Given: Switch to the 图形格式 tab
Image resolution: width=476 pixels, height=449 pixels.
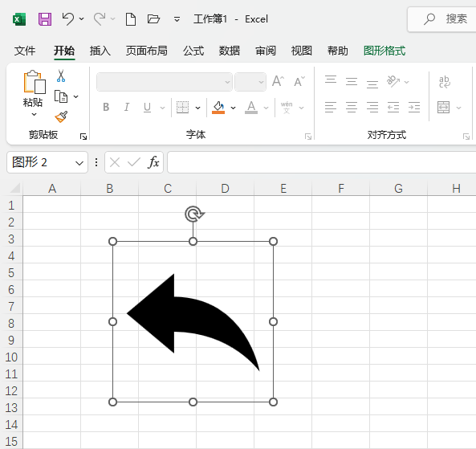Looking at the screenshot, I should (384, 51).
